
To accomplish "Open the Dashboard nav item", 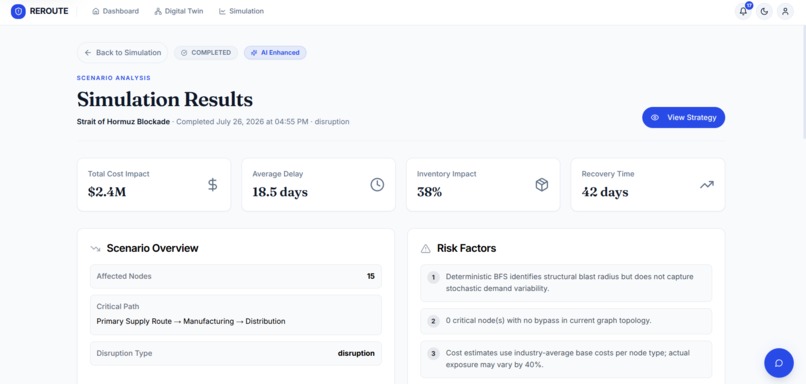I will click(x=116, y=11).
